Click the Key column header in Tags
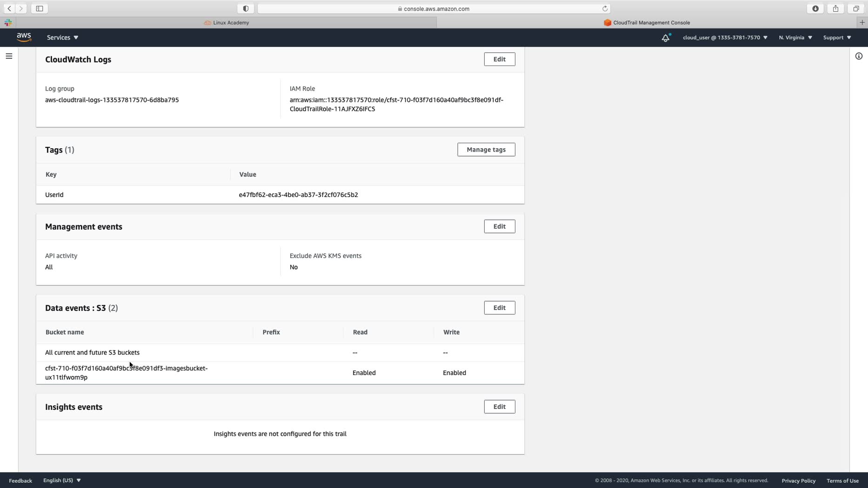This screenshot has width=868, height=488. [51, 174]
